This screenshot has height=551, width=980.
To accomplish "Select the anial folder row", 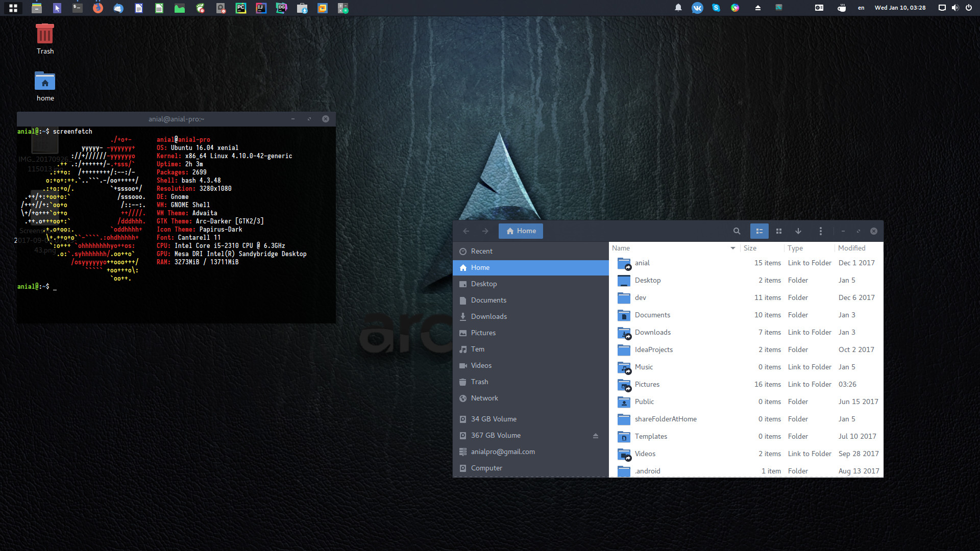I will click(x=746, y=263).
